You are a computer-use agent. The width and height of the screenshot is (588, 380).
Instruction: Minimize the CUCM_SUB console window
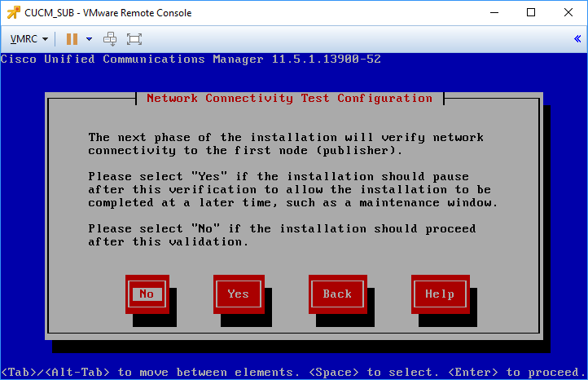click(494, 12)
